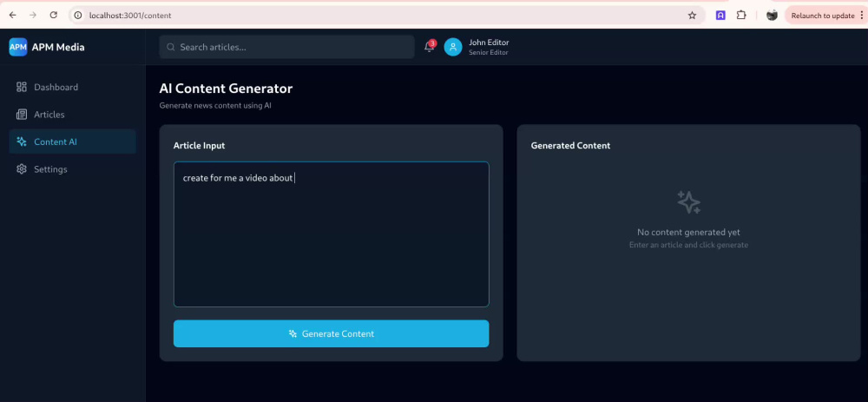Open the Dashboard page
Image resolution: width=868 pixels, height=402 pixels.
pyautogui.click(x=73, y=87)
